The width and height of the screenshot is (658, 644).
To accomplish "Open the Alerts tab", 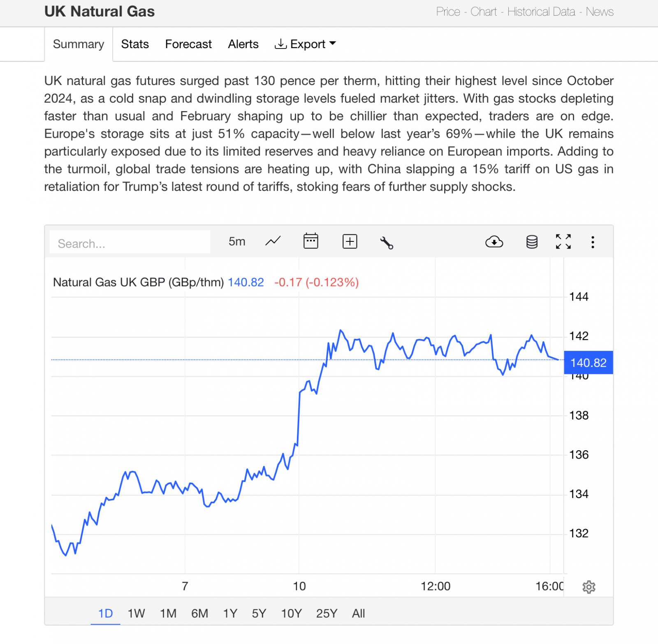I will (x=243, y=44).
